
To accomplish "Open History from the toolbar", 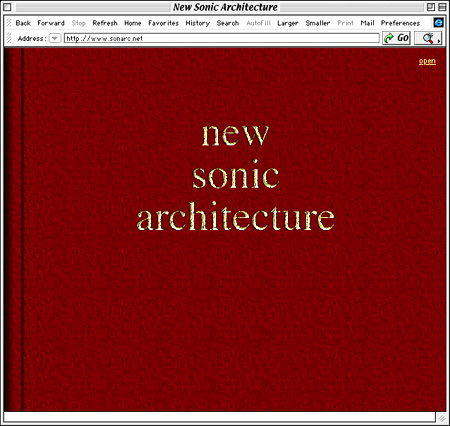I will [198, 23].
